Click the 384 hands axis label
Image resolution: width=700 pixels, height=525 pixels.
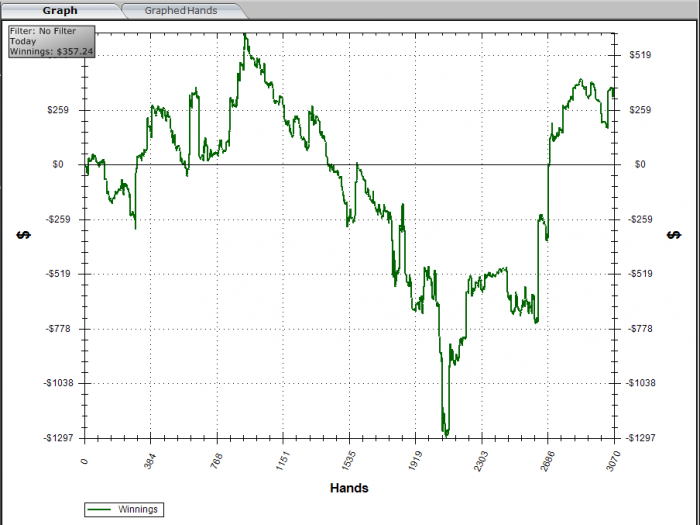[150, 461]
